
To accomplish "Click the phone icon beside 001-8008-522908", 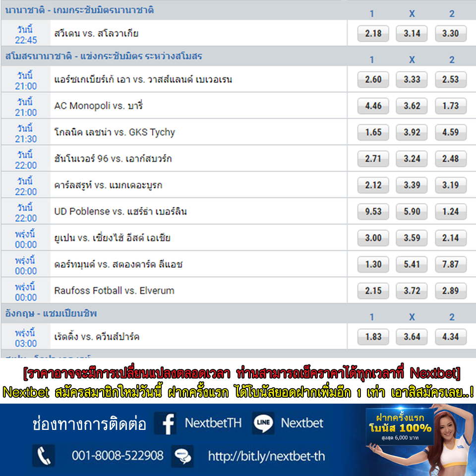I will coord(44,455).
